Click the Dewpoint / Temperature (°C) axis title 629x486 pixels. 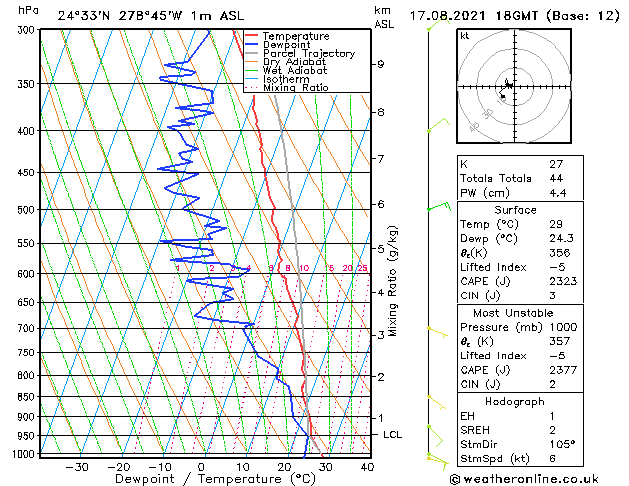[x=215, y=479]
